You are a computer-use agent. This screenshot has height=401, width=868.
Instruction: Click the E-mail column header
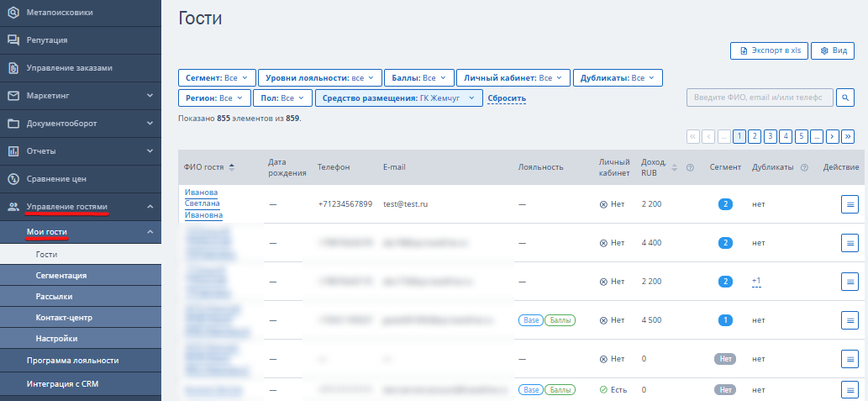394,167
